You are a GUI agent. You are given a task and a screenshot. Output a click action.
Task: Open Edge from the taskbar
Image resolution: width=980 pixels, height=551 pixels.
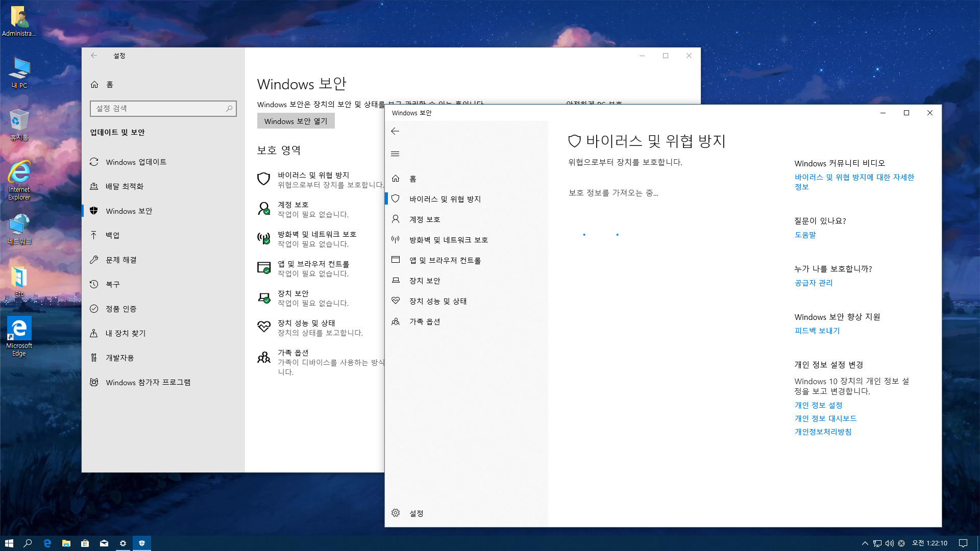point(47,543)
